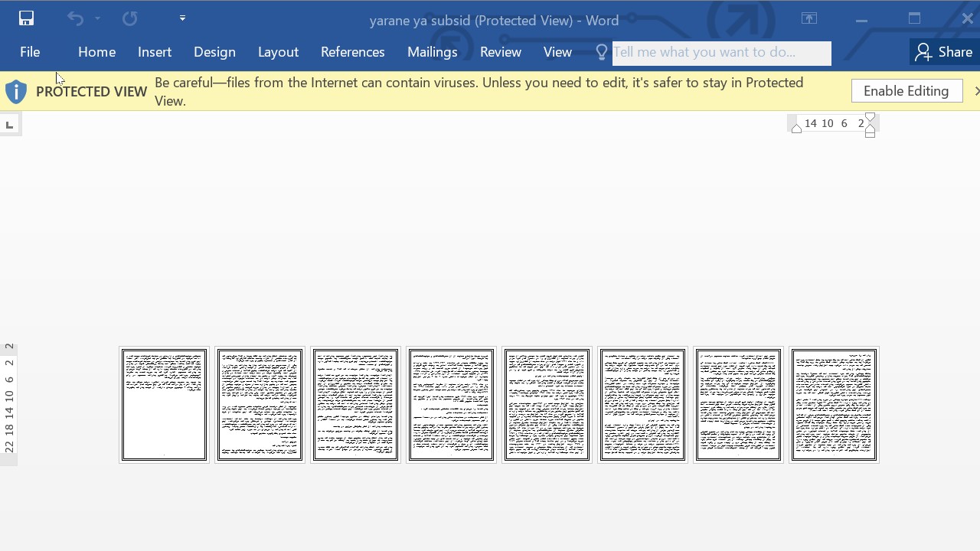Open Ribbon Display Options icon
Viewport: 980px width, 551px height.
click(x=809, y=18)
